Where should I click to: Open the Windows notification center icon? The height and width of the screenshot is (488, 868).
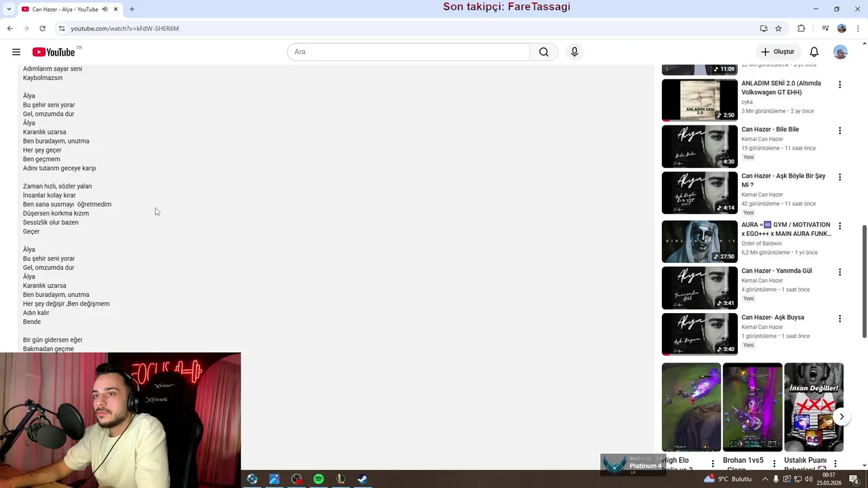pyautogui.click(x=854, y=479)
